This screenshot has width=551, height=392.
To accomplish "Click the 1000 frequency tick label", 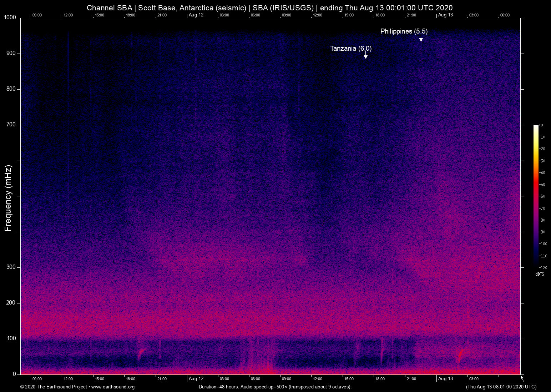I will pos(10,17).
